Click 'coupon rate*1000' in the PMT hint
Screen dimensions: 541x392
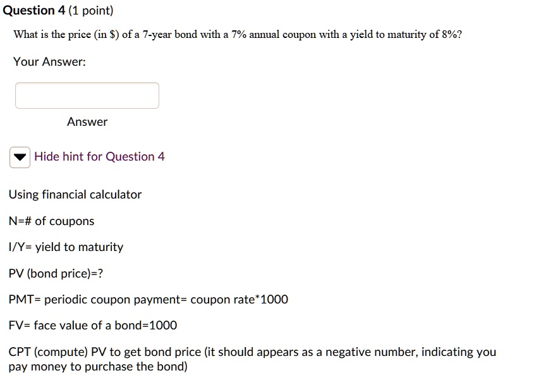click(239, 300)
